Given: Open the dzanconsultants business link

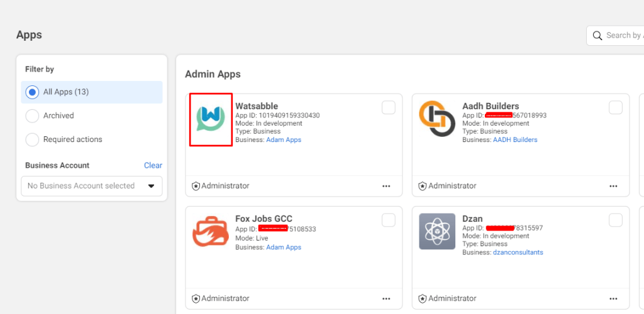Looking at the screenshot, I should (x=518, y=252).
